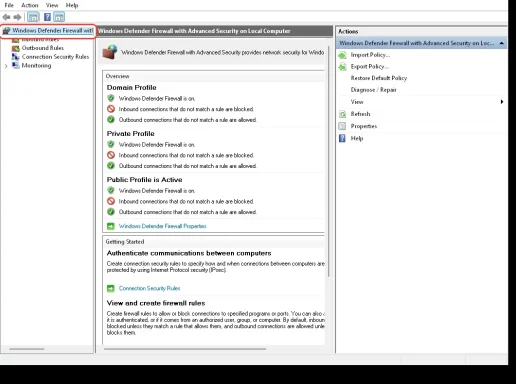Select Outbound Rules in the tree
This screenshot has height=384, width=516.
43,48
